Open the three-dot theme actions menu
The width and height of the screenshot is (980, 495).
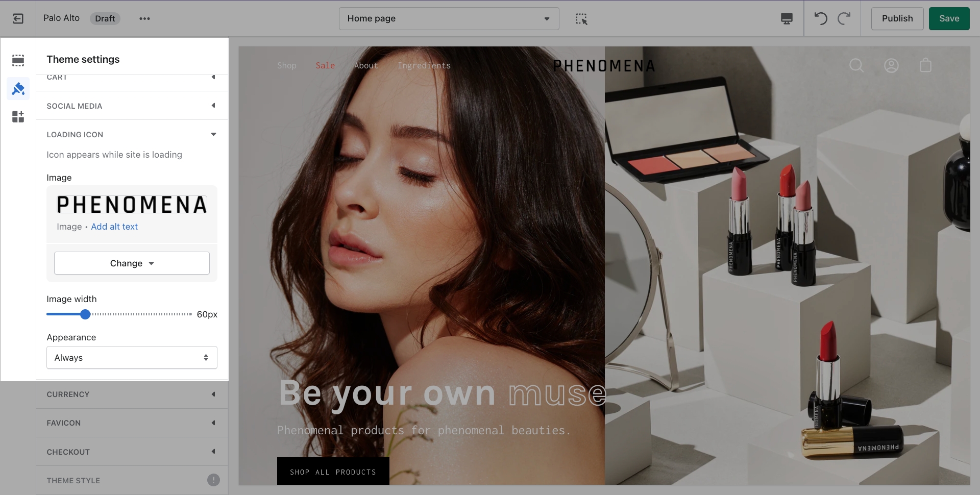tap(144, 19)
